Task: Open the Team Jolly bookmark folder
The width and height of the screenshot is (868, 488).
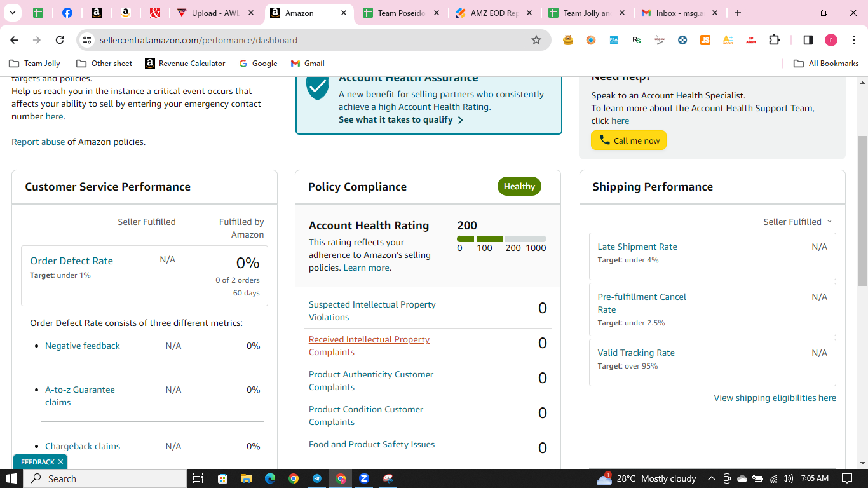Action: (35, 64)
